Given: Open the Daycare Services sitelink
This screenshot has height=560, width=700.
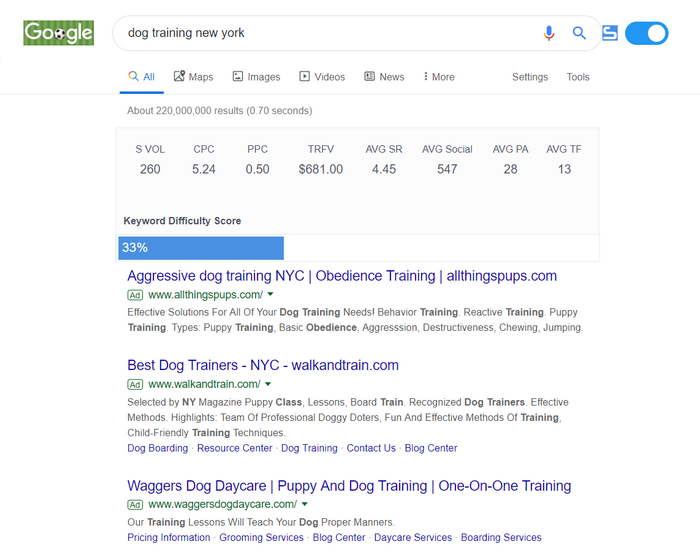Looking at the screenshot, I should pos(413,537).
